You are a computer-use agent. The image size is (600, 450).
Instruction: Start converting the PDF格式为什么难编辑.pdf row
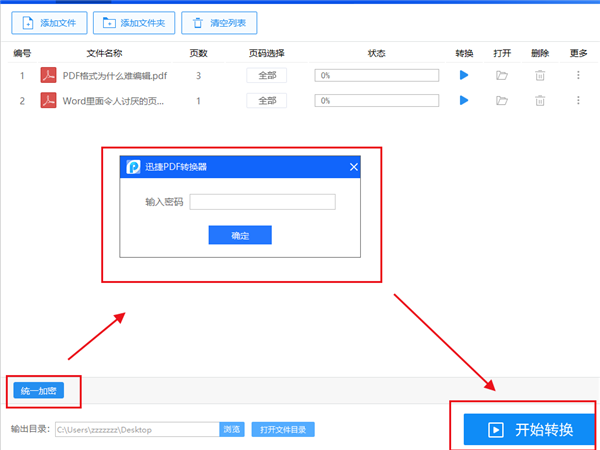tap(464, 75)
